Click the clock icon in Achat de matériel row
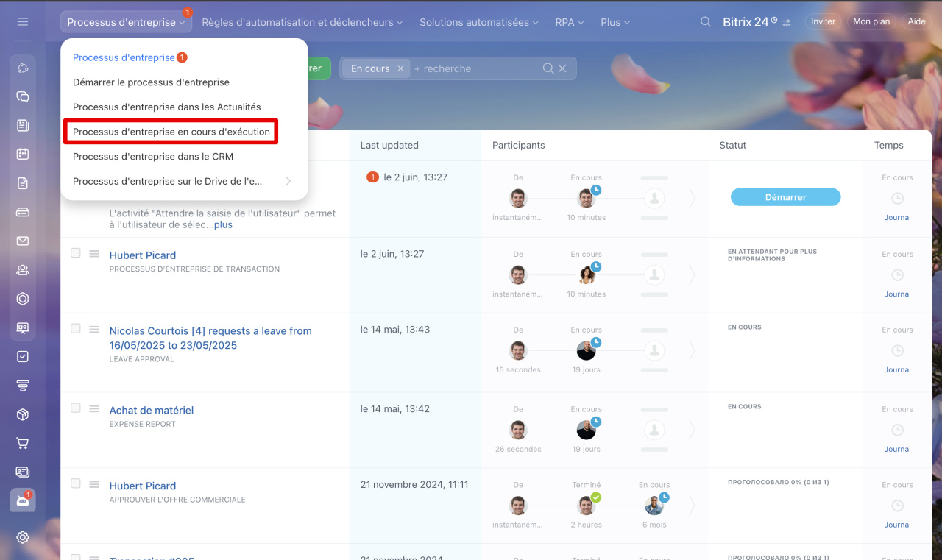942x560 pixels. [897, 430]
